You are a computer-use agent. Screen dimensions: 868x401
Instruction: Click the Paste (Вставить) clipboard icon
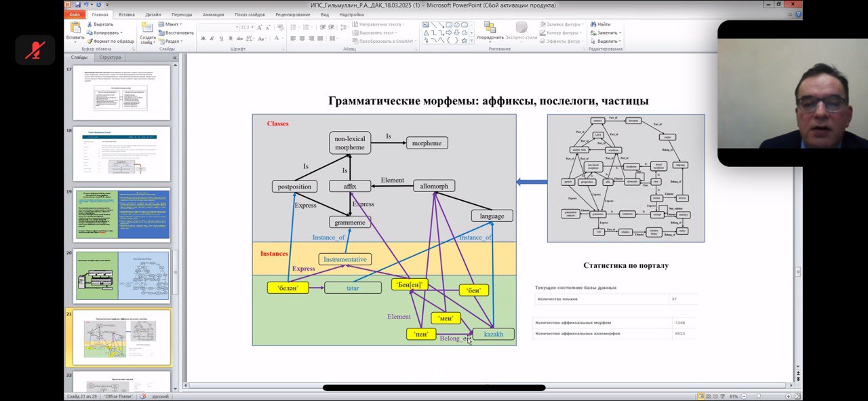[75, 26]
